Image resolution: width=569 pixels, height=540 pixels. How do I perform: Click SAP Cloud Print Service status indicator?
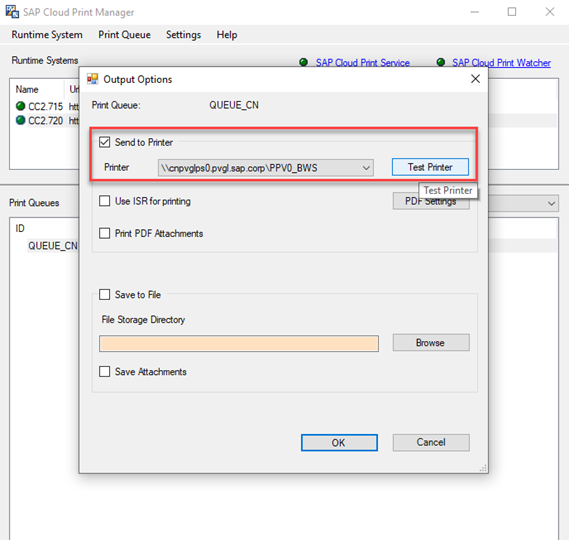(x=304, y=62)
